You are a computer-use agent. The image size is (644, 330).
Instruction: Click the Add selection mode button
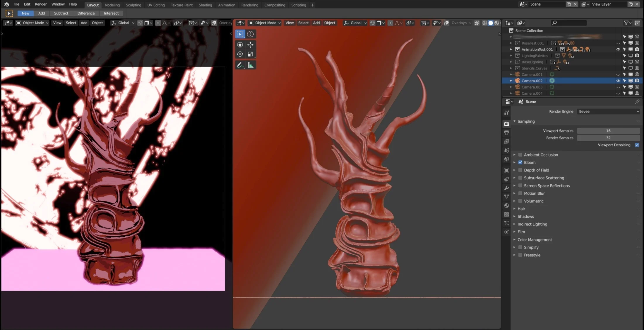[42, 13]
